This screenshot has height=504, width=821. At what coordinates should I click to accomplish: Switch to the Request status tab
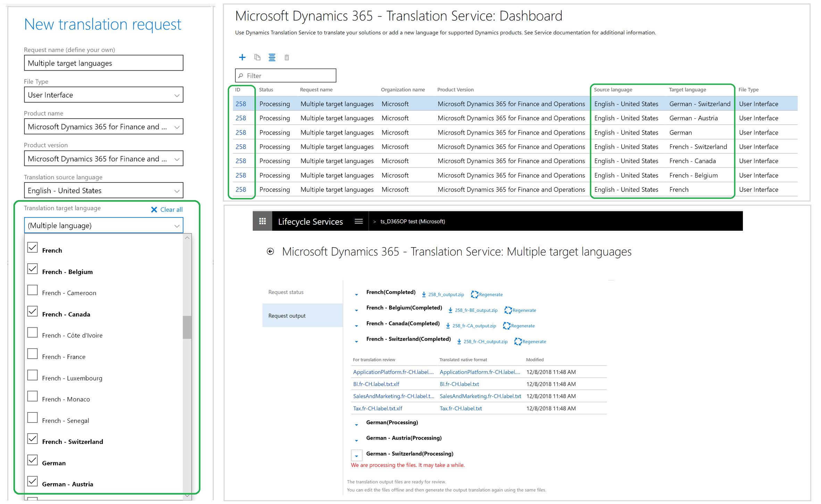[x=285, y=292]
